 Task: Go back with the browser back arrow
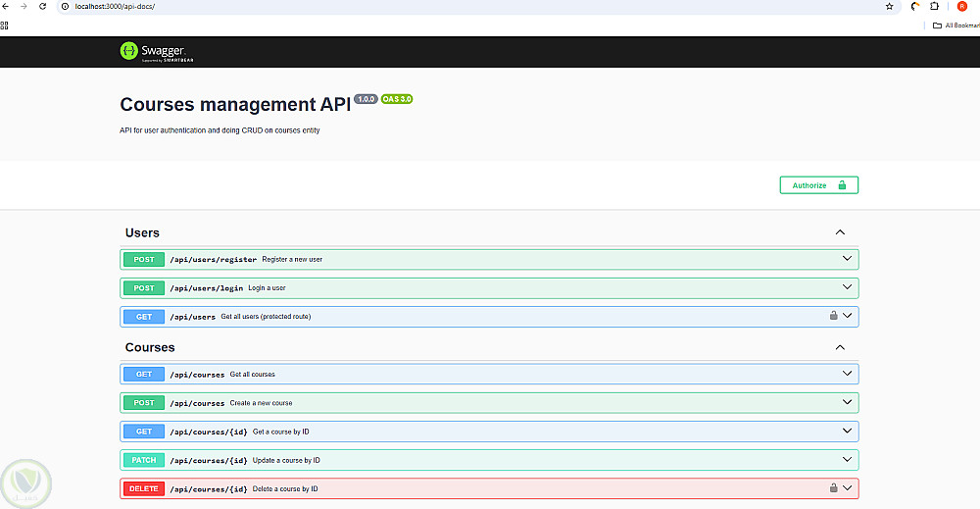[6, 6]
